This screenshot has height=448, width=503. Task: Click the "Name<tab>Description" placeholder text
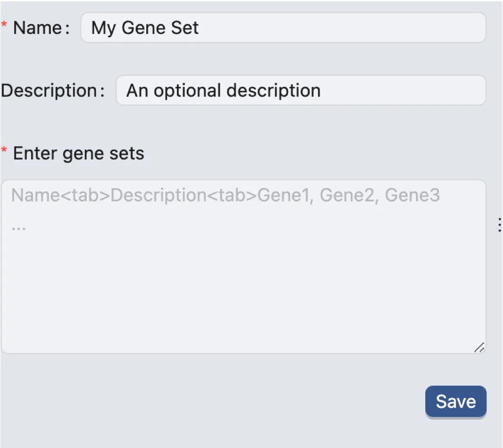tap(109, 195)
